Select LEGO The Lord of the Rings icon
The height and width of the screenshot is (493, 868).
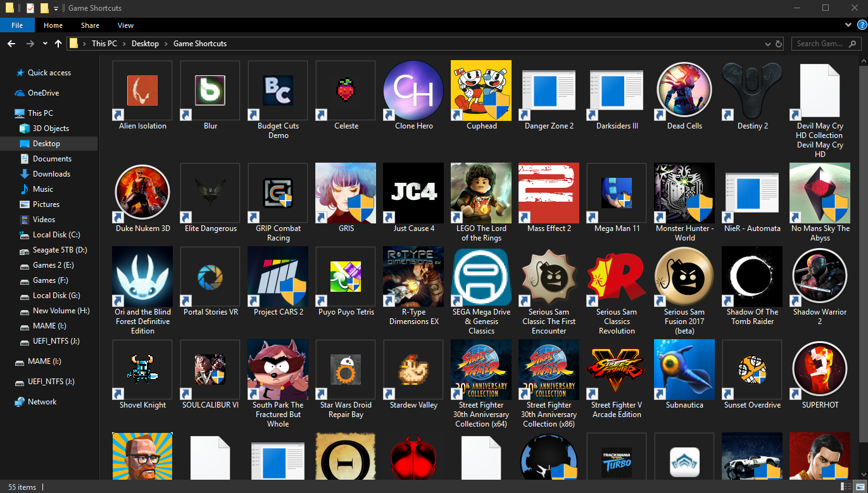(481, 193)
